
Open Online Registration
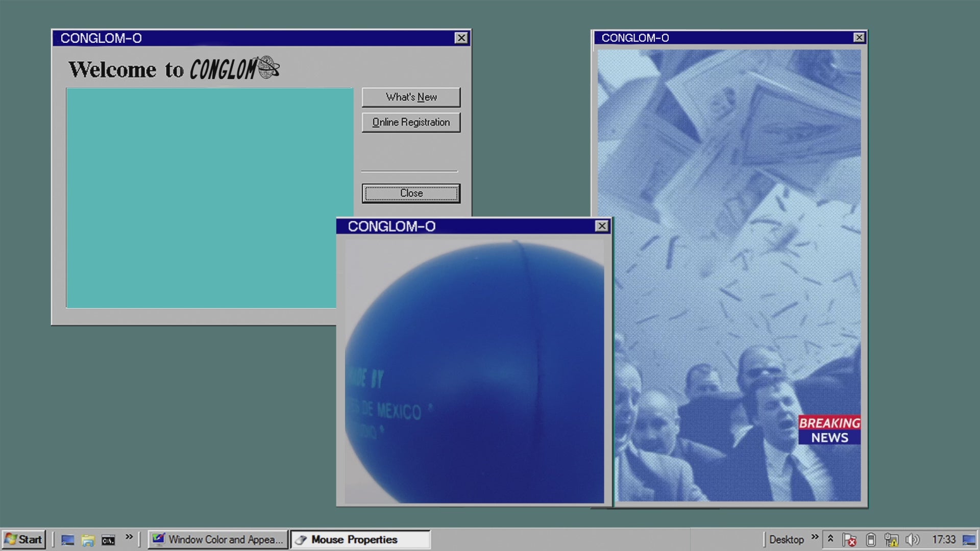point(411,122)
